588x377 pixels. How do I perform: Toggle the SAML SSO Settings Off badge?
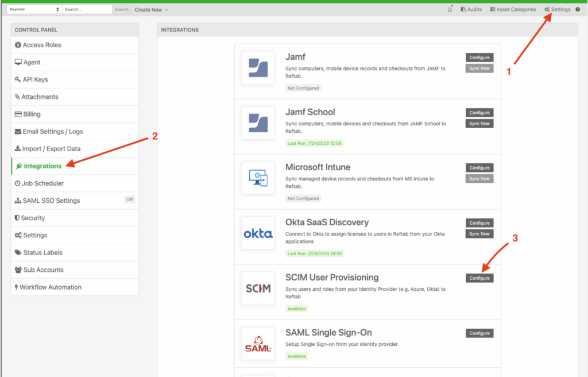pos(130,200)
